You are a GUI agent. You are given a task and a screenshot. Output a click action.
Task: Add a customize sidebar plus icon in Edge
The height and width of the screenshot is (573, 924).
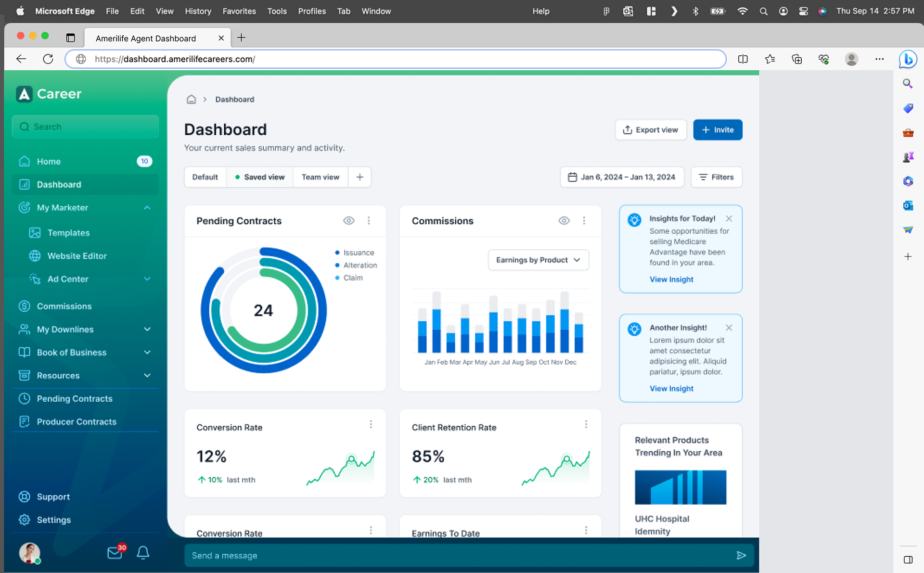point(908,256)
